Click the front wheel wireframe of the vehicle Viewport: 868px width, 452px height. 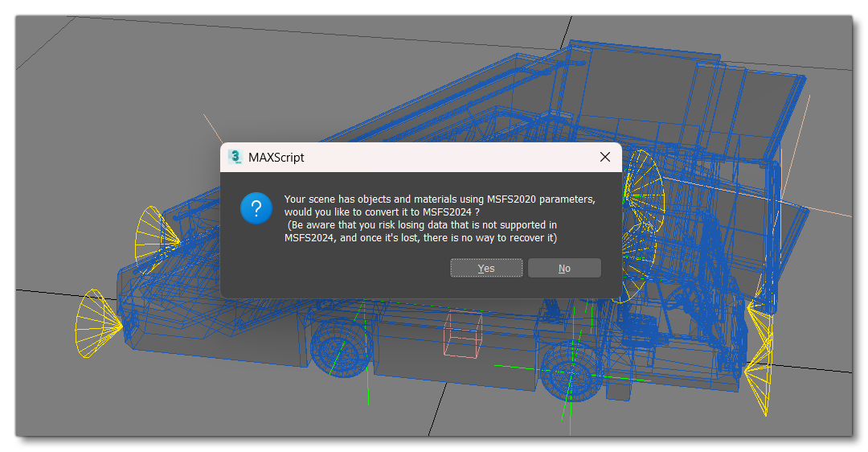pyautogui.click(x=572, y=371)
